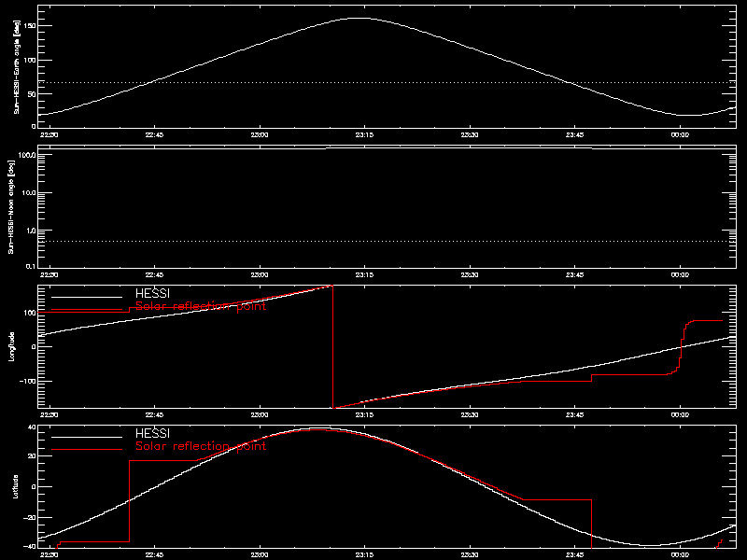Click the 100 tick on Sun-HESSI-Earth angle axis

pyautogui.click(x=30, y=60)
